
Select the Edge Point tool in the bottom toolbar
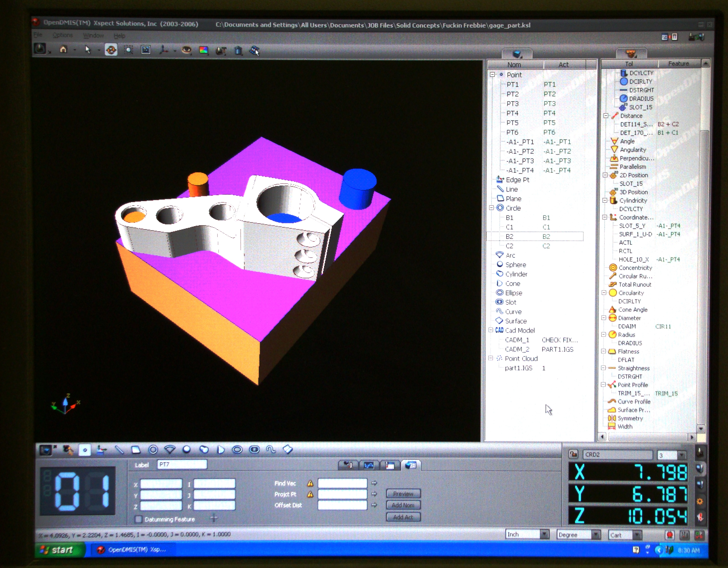pos(101,450)
